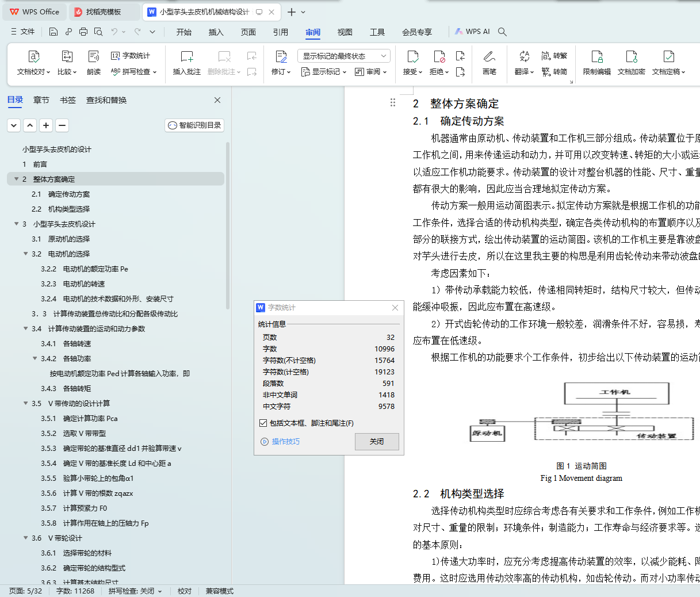Reject changes with the 拒绝 icon
The height and width of the screenshot is (597, 700).
(439, 56)
